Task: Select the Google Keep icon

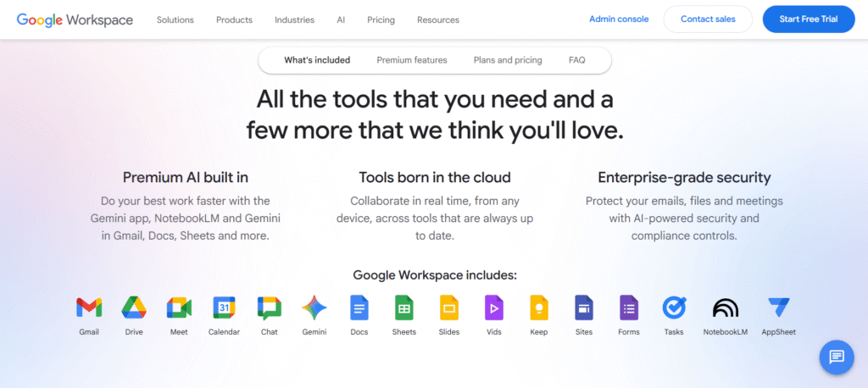Action: (x=539, y=308)
